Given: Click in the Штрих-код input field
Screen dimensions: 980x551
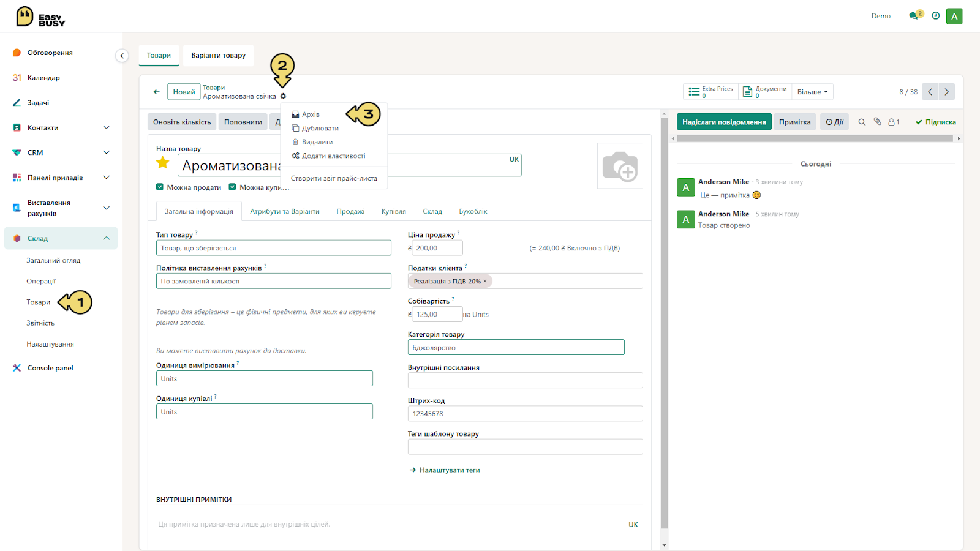Looking at the screenshot, I should [x=525, y=414].
